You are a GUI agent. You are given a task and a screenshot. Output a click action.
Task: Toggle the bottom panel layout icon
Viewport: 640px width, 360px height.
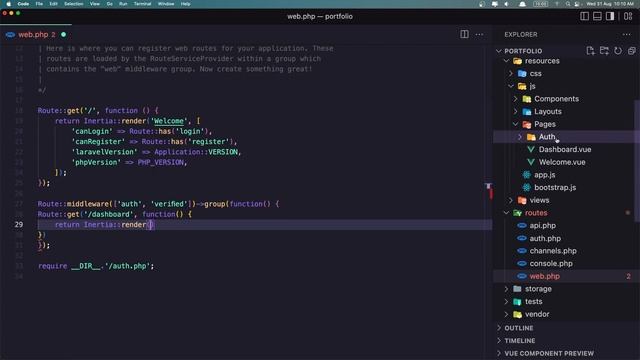(597, 16)
